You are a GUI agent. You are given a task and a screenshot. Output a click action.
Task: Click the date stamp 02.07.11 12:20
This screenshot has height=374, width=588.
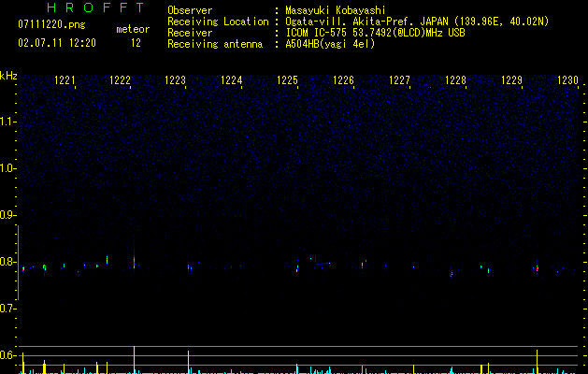coord(57,43)
